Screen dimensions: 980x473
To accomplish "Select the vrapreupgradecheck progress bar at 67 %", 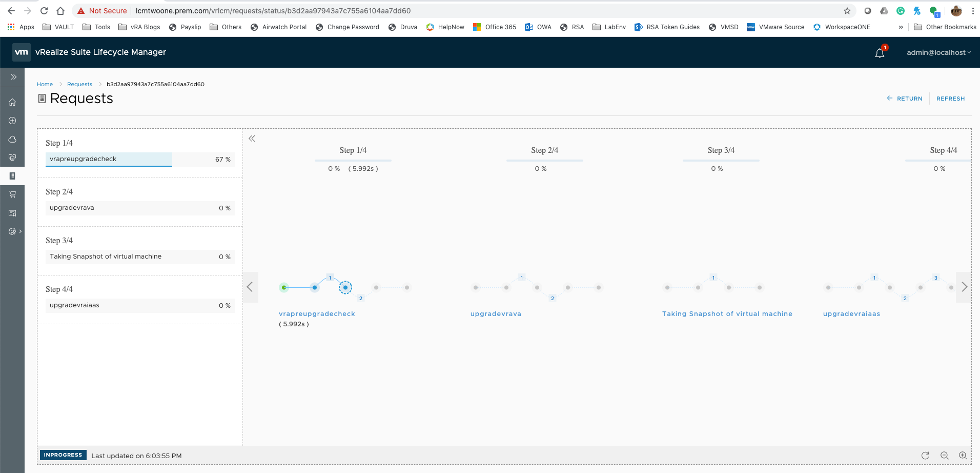I will coord(140,160).
